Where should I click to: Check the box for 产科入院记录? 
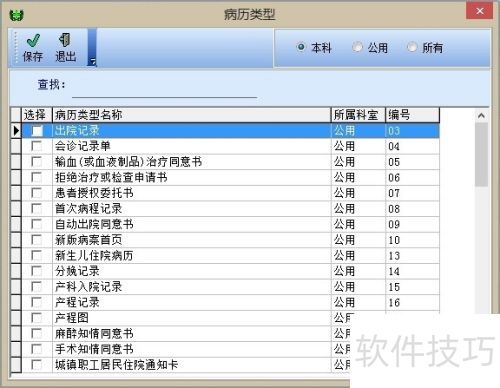pos(36,287)
